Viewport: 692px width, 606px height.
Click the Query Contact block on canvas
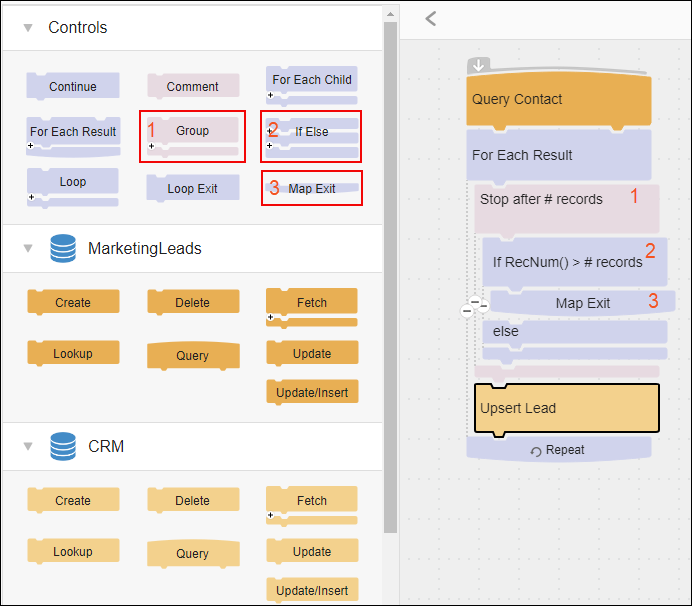point(559,99)
